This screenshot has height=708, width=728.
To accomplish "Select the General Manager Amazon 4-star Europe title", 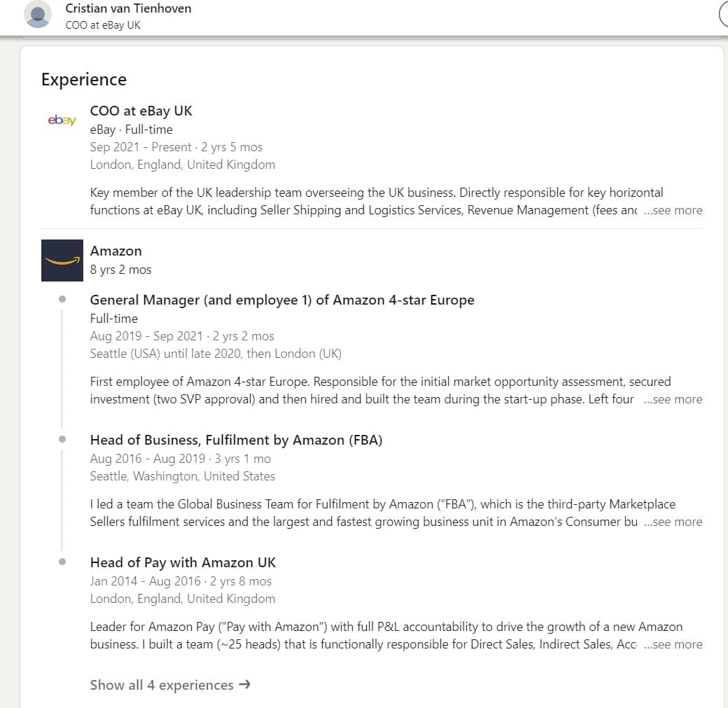I will coord(282,300).
